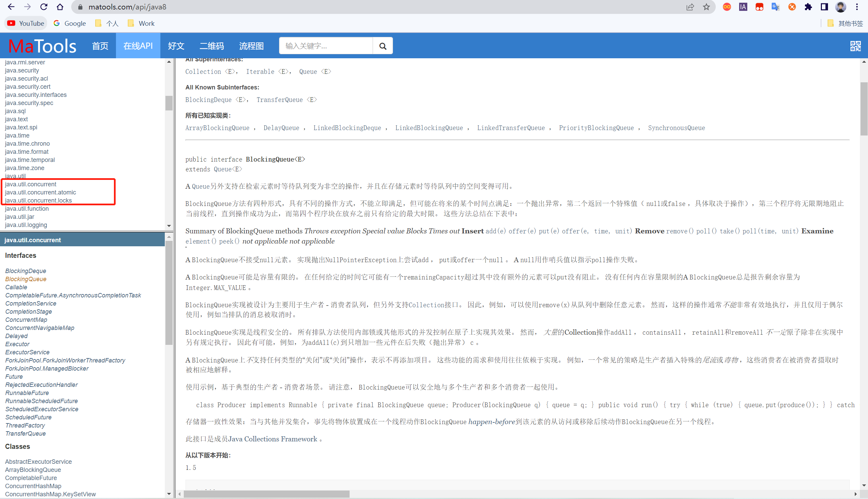This screenshot has width=868, height=499.
Task: Open the Chrome three-dot menu
Action: pyautogui.click(x=856, y=7)
